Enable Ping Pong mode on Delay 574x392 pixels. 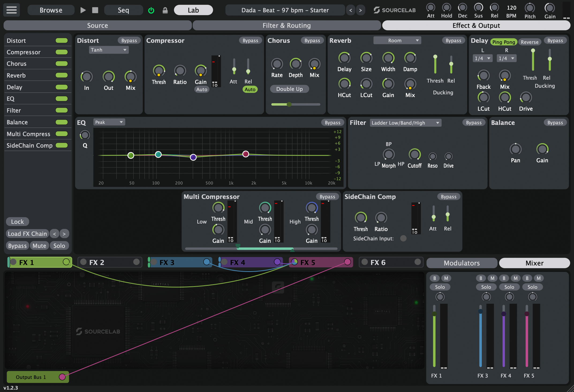[x=504, y=42]
